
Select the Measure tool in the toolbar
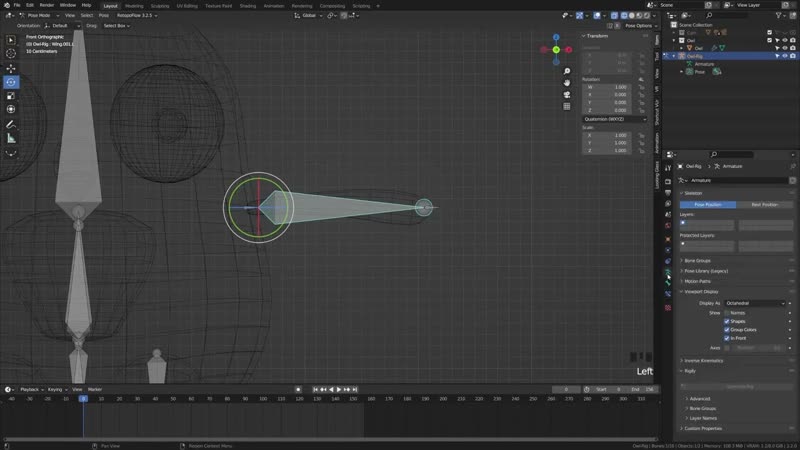click(x=11, y=138)
